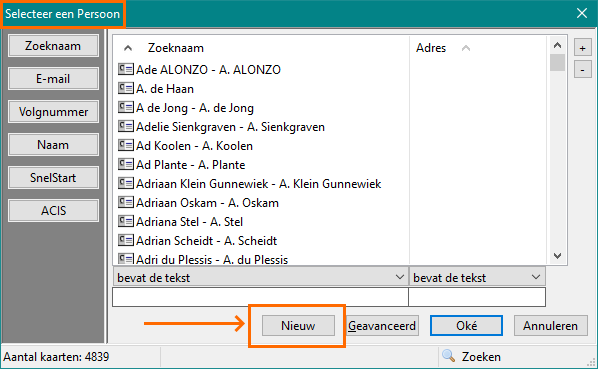Select Adriaan Klein Gunnewiek entry
Screen dimensions: 598x369
(x=259, y=184)
